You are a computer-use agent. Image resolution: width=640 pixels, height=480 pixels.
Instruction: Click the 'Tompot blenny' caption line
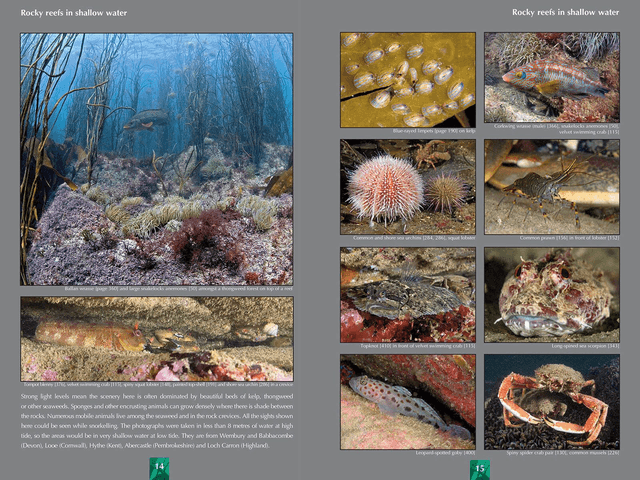[156, 384]
